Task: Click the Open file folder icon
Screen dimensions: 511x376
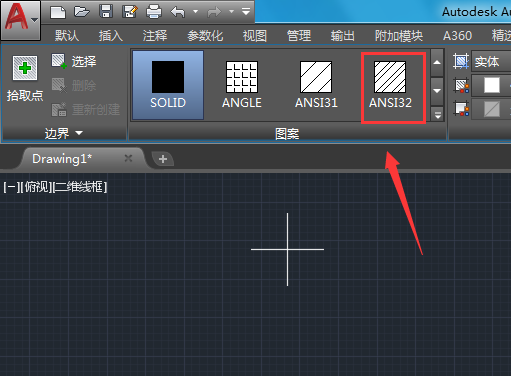Action: tap(82, 12)
